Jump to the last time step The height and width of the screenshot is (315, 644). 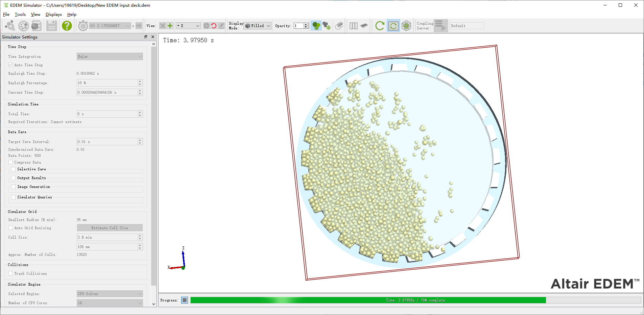[139, 26]
